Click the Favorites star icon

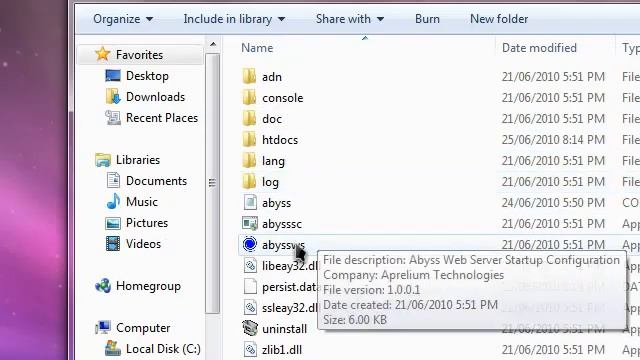click(x=102, y=54)
